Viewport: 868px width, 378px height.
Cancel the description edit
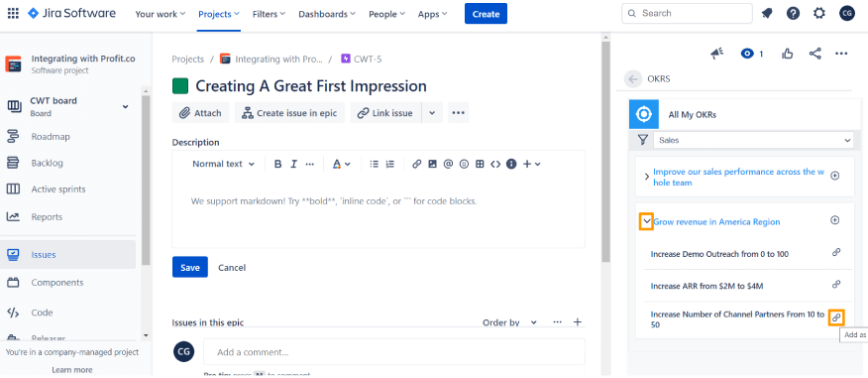232,268
